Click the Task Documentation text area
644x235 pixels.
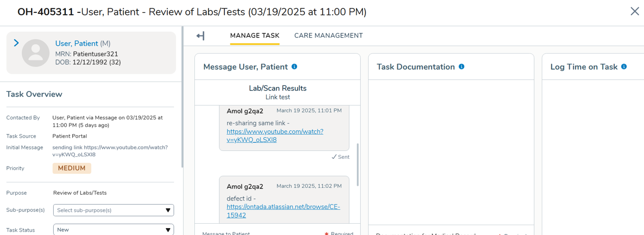click(x=451, y=152)
